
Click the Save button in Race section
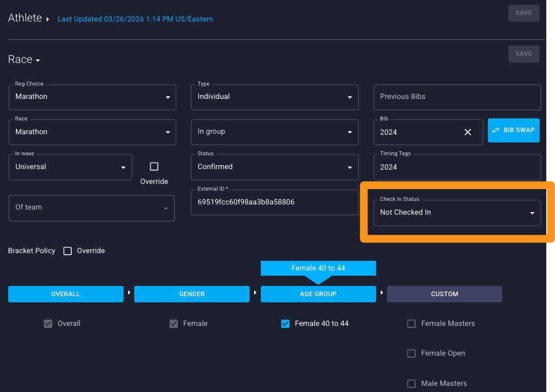(x=523, y=54)
